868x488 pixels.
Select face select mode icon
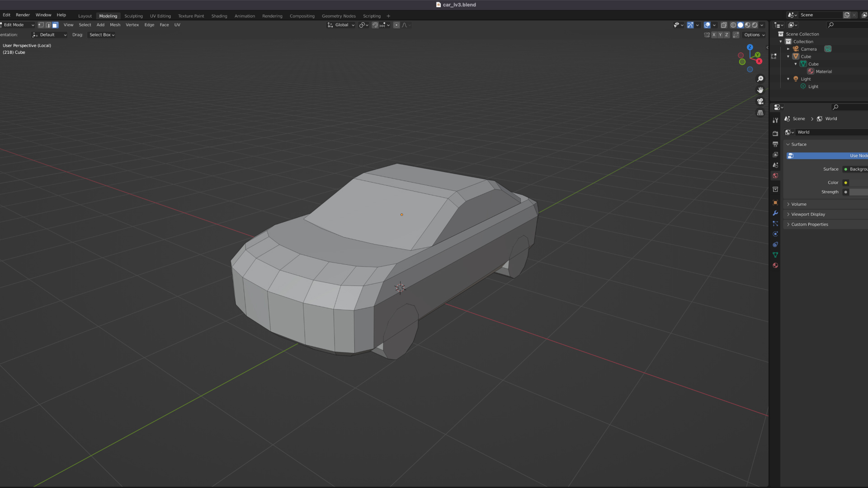coord(55,25)
